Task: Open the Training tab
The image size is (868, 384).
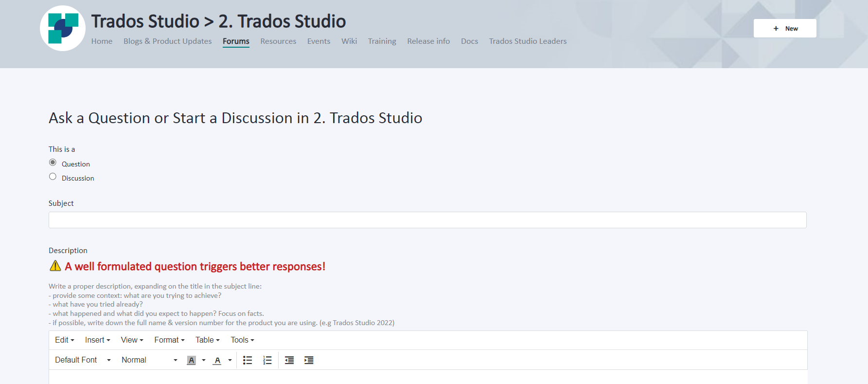Action: point(382,41)
